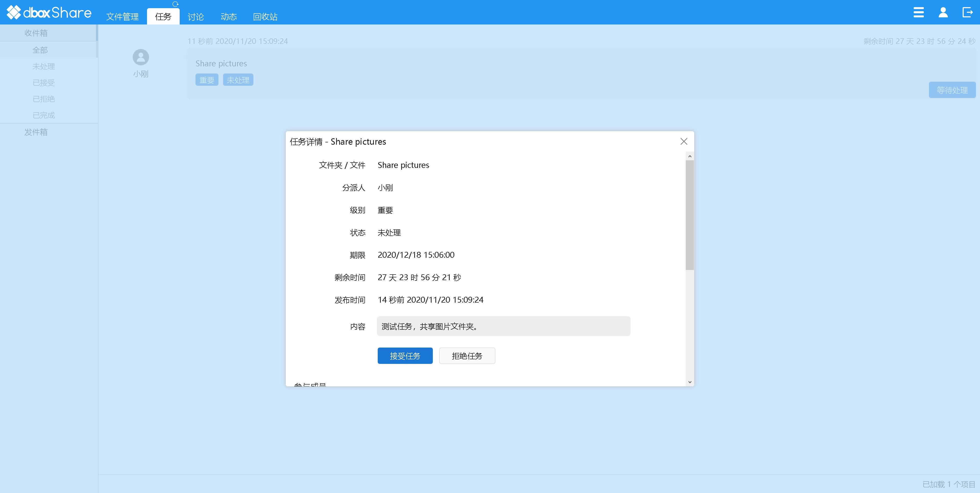Click the dialog scroll-down arrow
980x493 pixels.
[x=690, y=382]
